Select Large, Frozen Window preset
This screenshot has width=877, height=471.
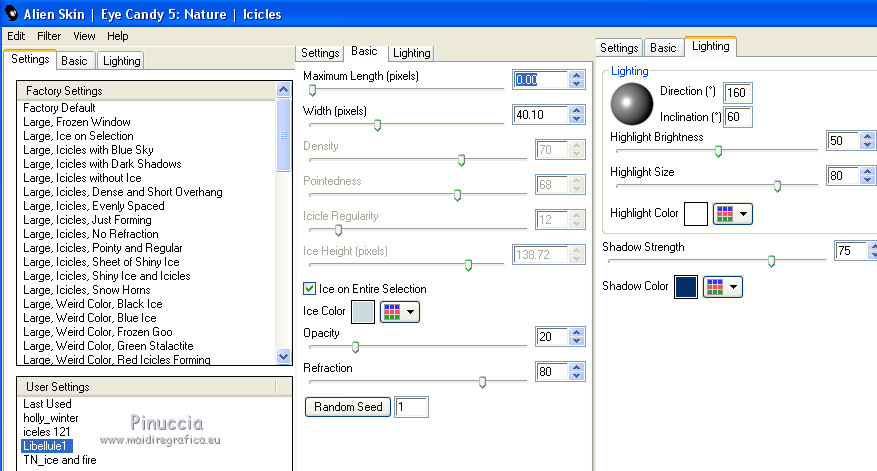point(77,122)
